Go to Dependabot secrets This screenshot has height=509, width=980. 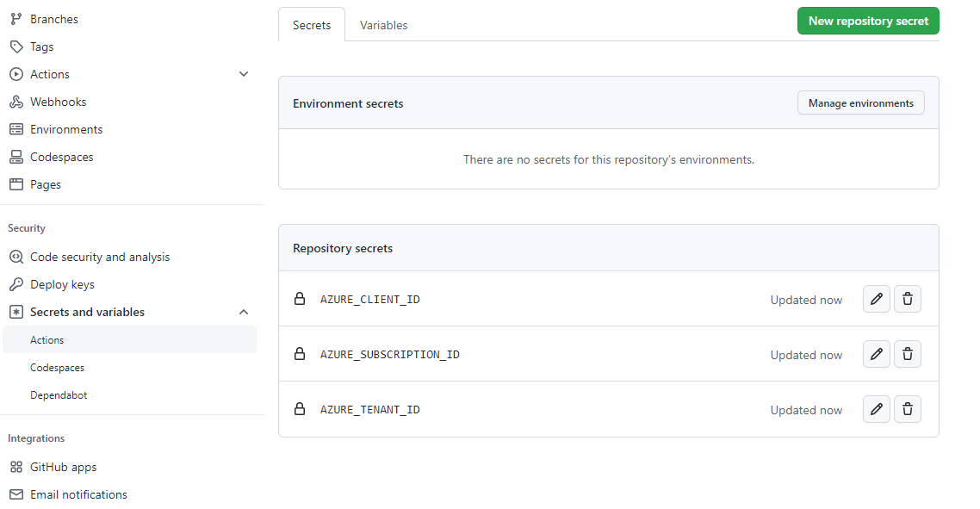(x=59, y=395)
